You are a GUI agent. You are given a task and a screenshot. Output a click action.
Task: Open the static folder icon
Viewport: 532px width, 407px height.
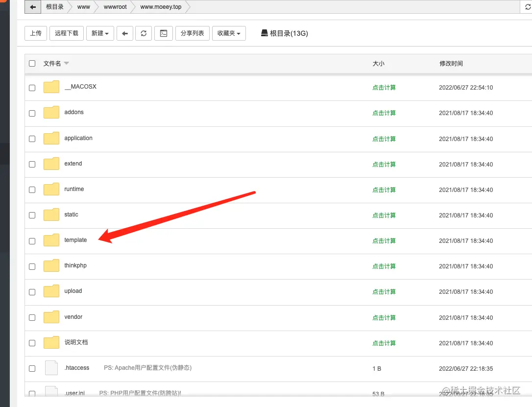coord(51,215)
